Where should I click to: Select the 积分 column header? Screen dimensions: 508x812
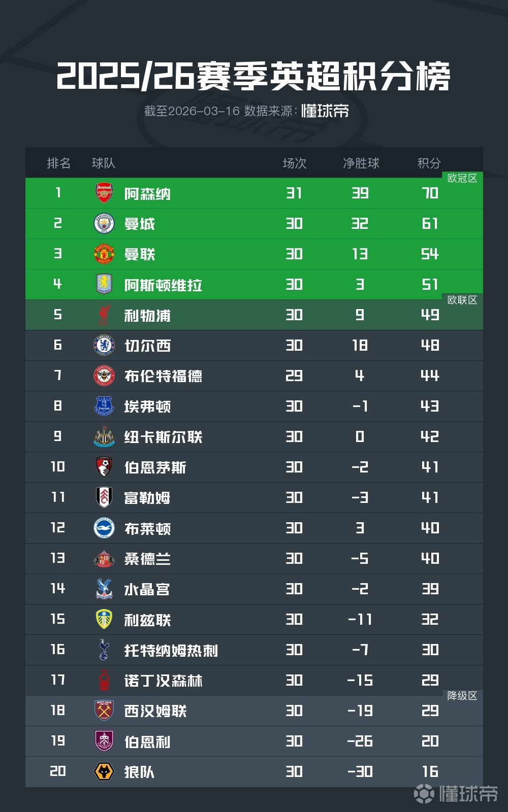tap(429, 163)
